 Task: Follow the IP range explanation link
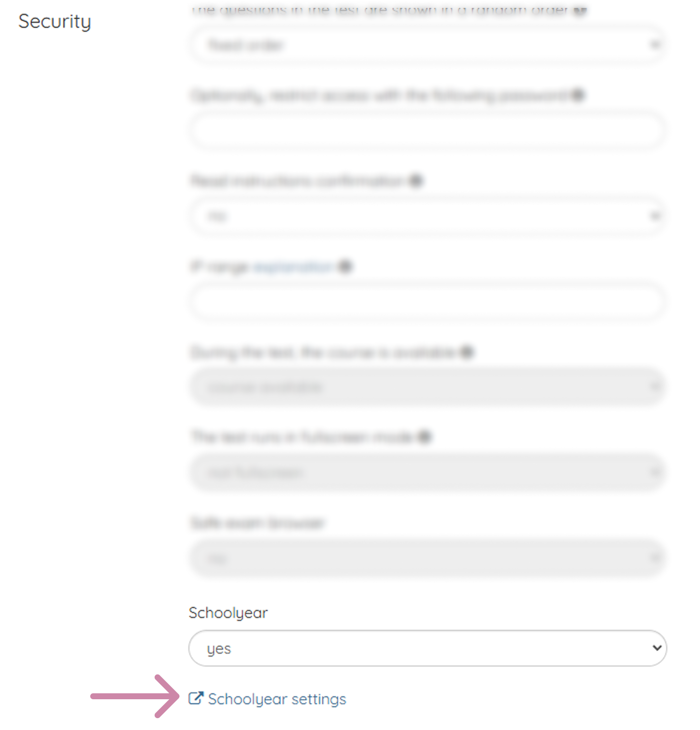[x=293, y=267]
